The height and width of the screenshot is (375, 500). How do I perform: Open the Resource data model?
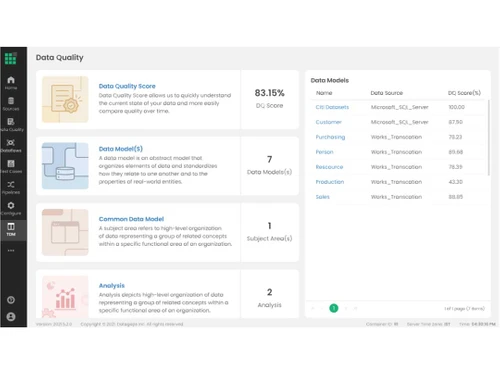click(x=329, y=167)
